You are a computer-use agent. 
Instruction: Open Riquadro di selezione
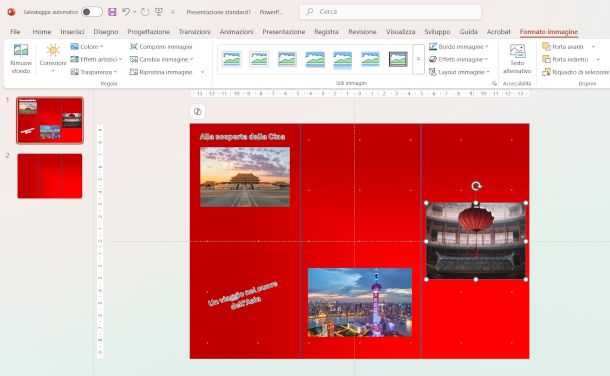click(575, 72)
